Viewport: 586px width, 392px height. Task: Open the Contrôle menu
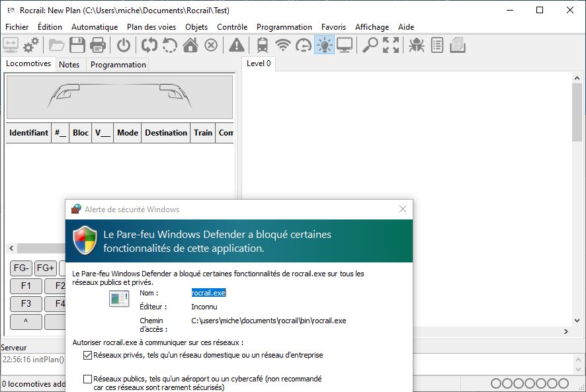coord(232,27)
